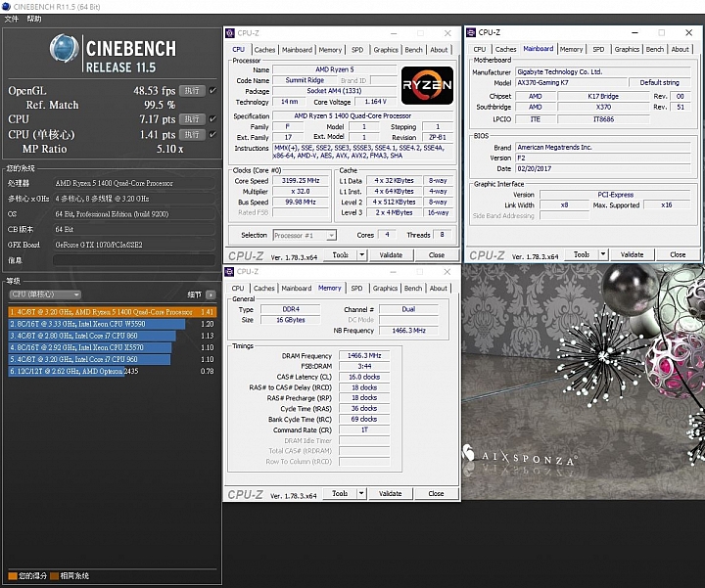Open Tools dropdown arrow in Mainboard window
The width and height of the screenshot is (705, 588).
click(603, 254)
